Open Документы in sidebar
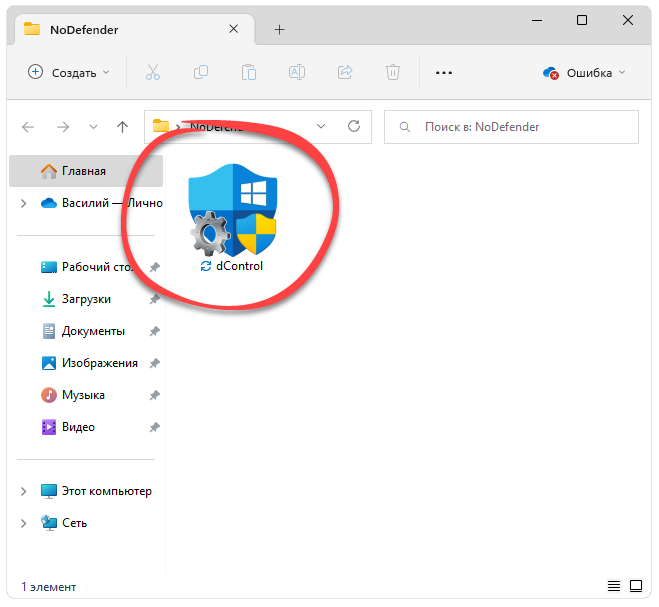This screenshot has height=607, width=659. click(x=83, y=331)
